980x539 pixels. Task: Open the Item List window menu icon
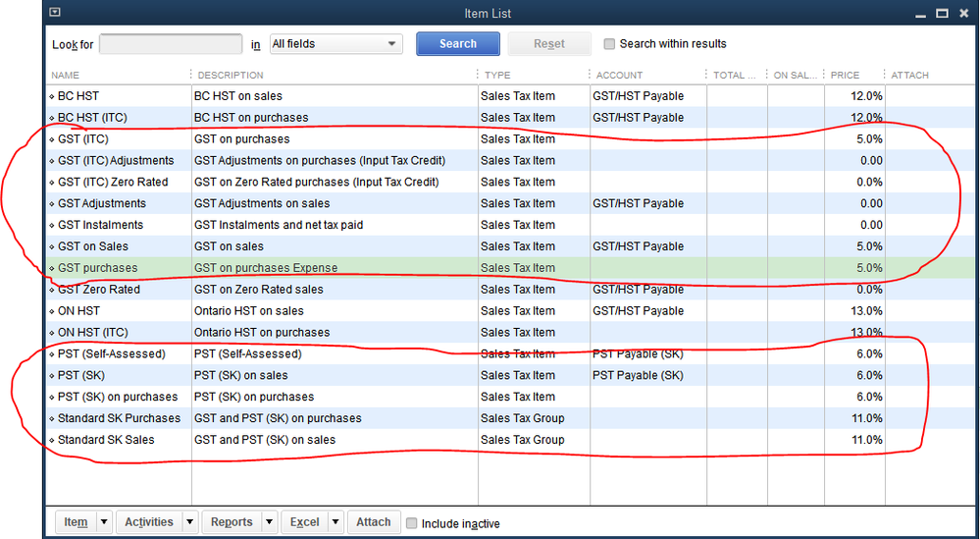click(x=54, y=12)
